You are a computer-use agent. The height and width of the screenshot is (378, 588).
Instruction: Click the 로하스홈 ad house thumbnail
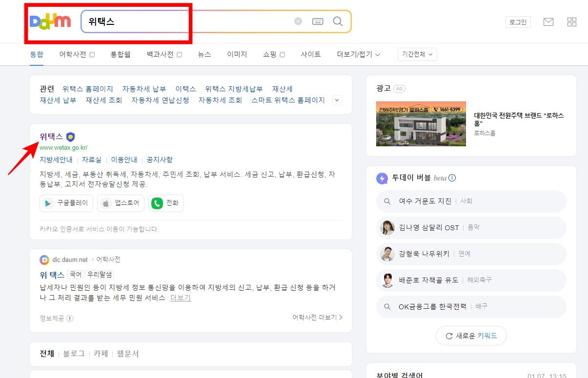pyautogui.click(x=421, y=124)
